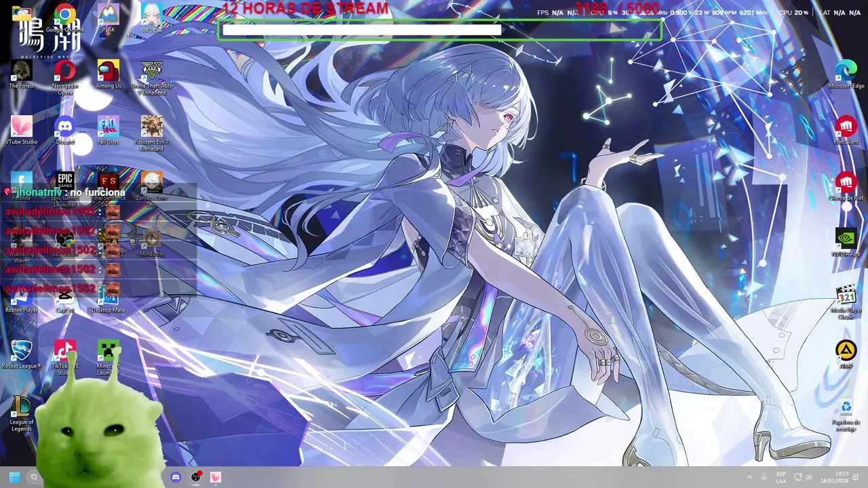The image size is (868, 488).
Task: Open Windows Start menu
Action: [14, 477]
